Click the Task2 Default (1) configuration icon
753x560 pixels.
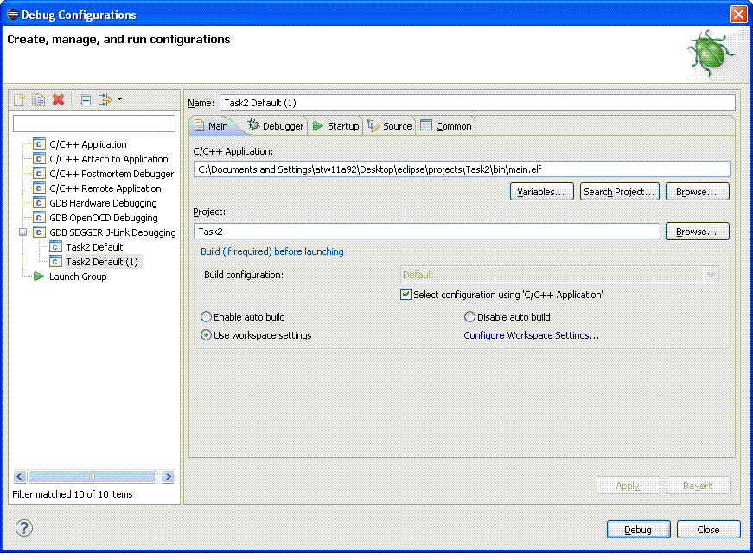click(x=55, y=262)
